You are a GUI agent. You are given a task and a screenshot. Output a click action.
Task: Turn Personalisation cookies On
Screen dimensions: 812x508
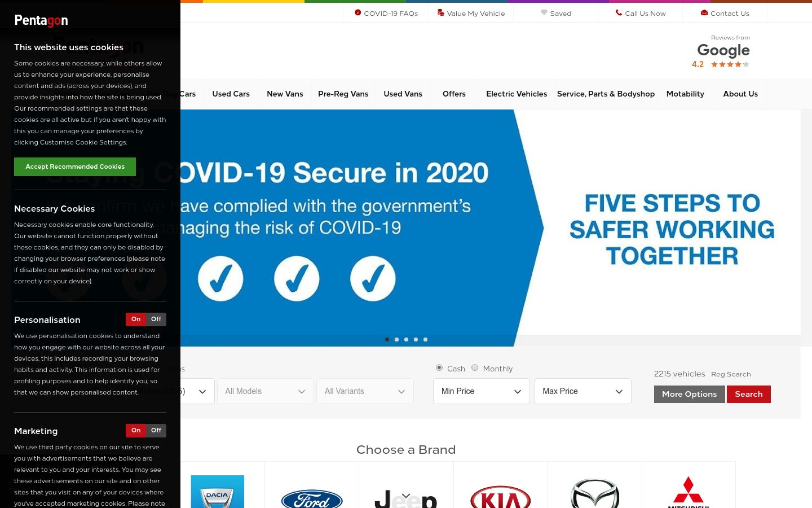tap(136, 319)
